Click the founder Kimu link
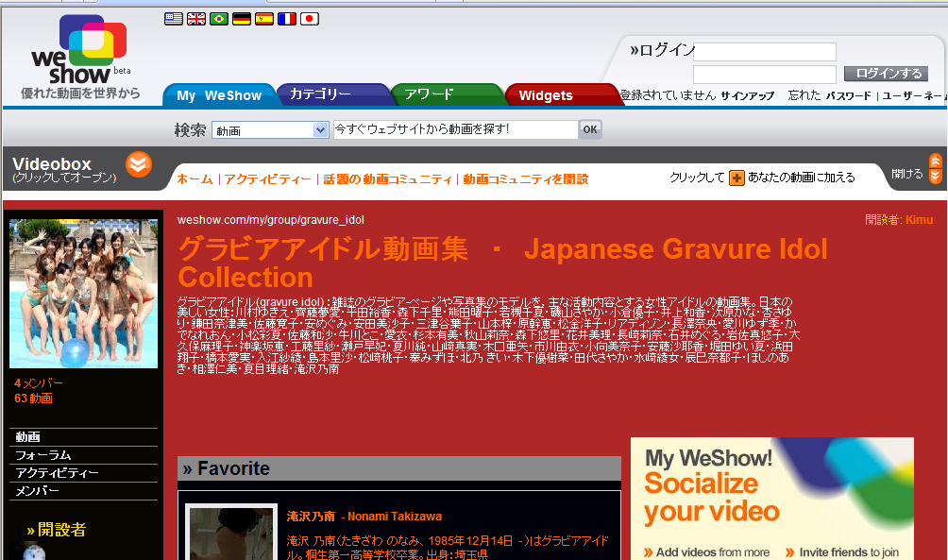The width and height of the screenshot is (948, 560). pyautogui.click(x=919, y=220)
